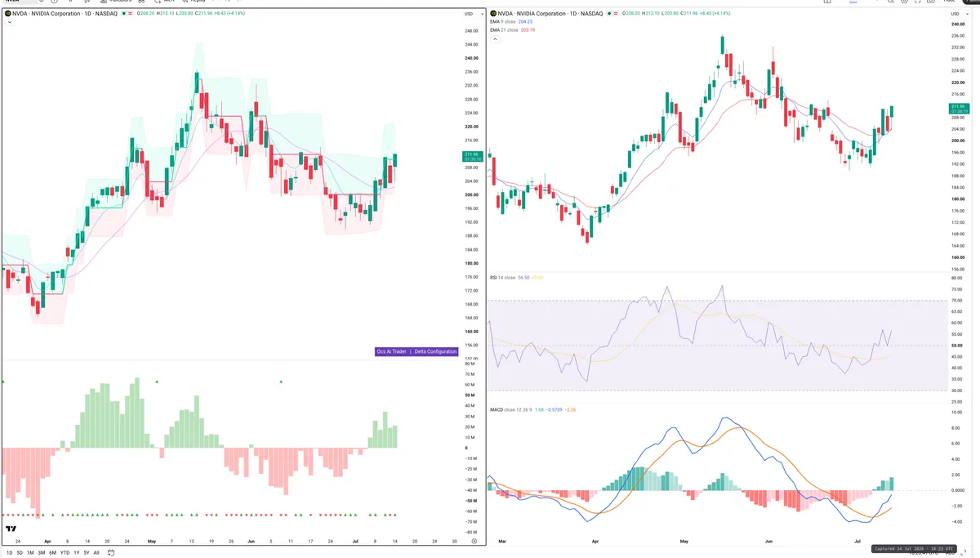Select the 6M time range
The height and width of the screenshot is (558, 980).
click(52, 552)
